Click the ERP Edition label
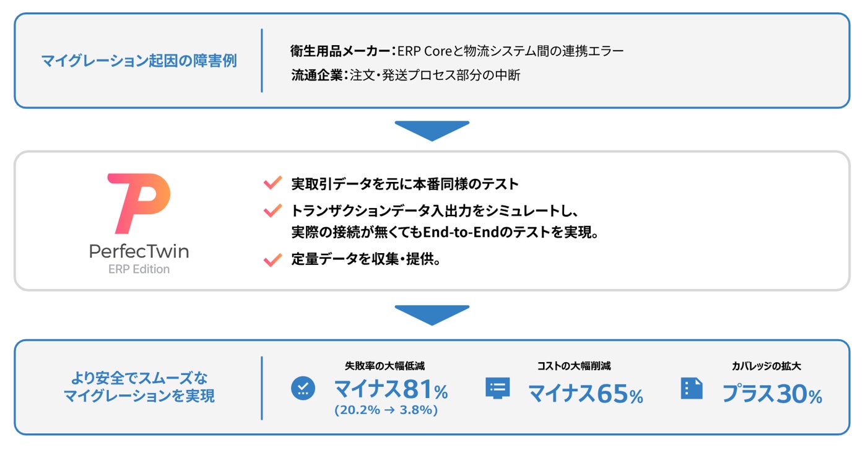The image size is (868, 450). tap(139, 269)
